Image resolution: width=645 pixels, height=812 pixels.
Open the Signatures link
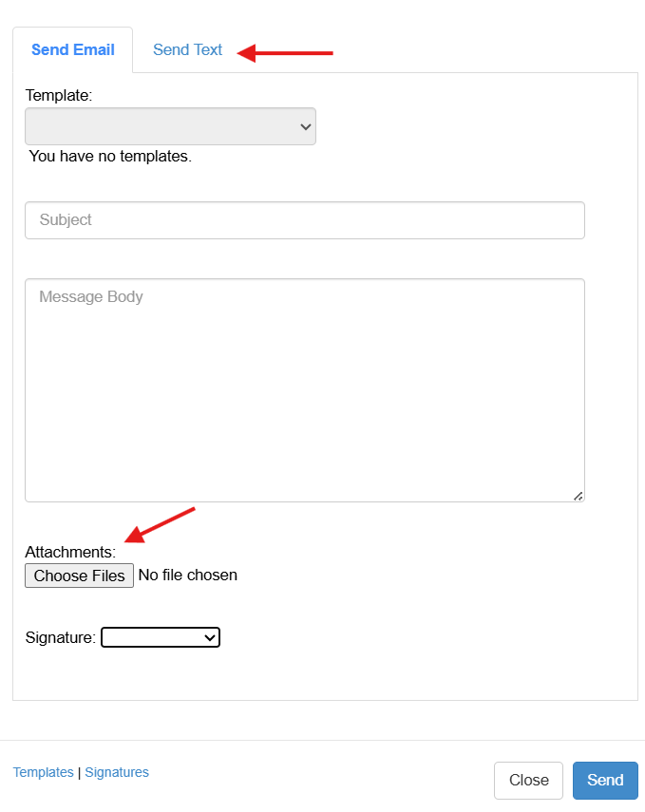(117, 772)
